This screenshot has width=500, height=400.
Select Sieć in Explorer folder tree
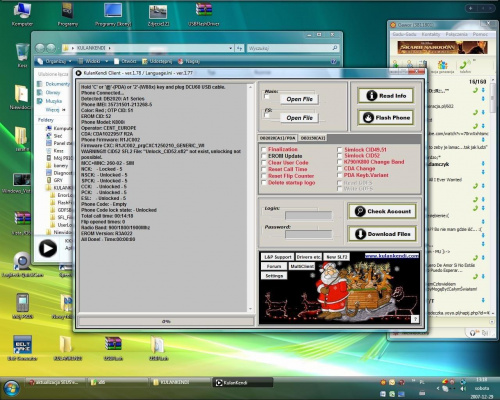point(55,136)
